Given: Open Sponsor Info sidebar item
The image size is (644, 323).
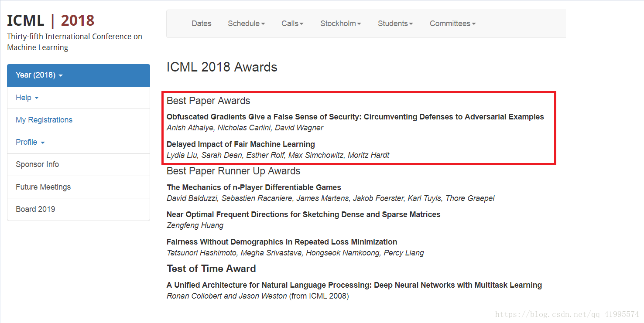Looking at the screenshot, I should tap(79, 164).
